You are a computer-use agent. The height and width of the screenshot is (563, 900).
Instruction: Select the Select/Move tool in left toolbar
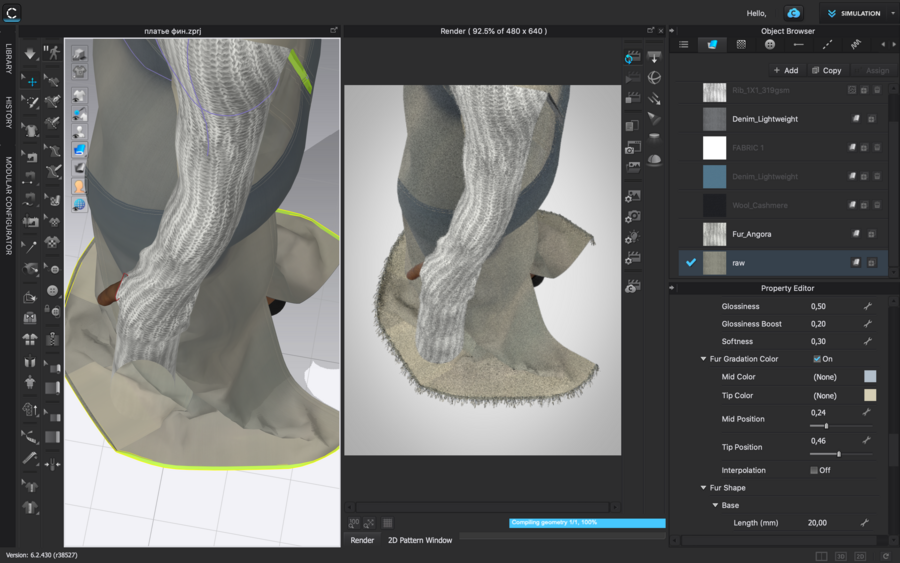31,81
